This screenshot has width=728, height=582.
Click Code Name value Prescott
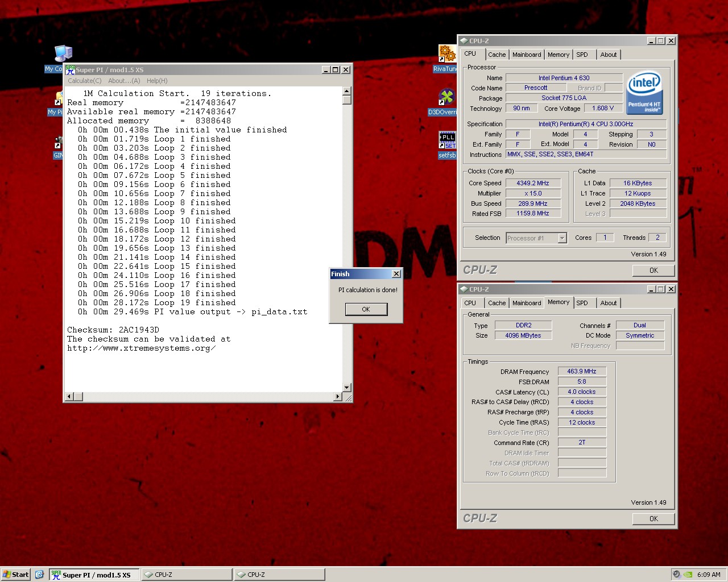point(535,88)
